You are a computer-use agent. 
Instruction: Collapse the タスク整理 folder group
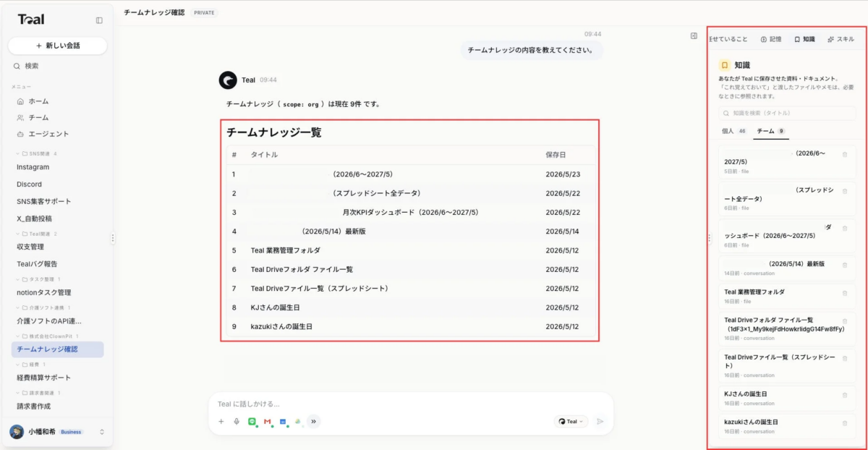pos(38,279)
